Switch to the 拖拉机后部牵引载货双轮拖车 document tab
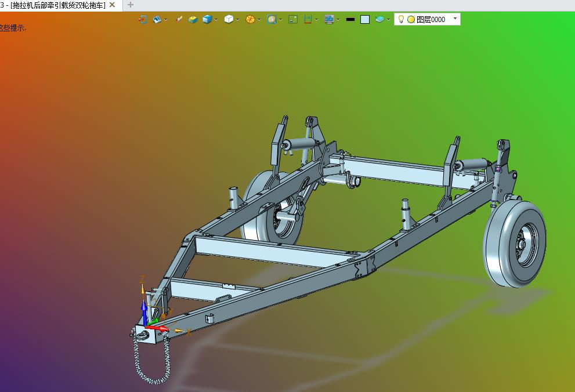Viewport: 575px width, 392px height. coord(58,5)
